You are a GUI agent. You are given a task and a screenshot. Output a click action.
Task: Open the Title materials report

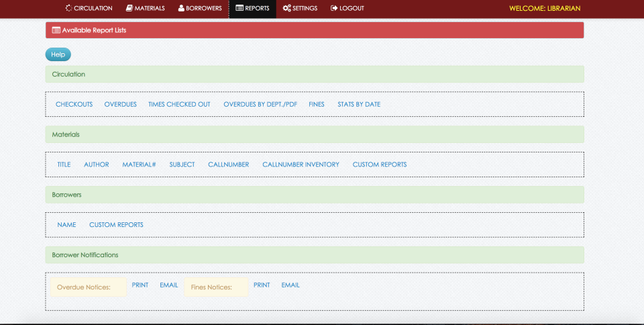pos(64,165)
